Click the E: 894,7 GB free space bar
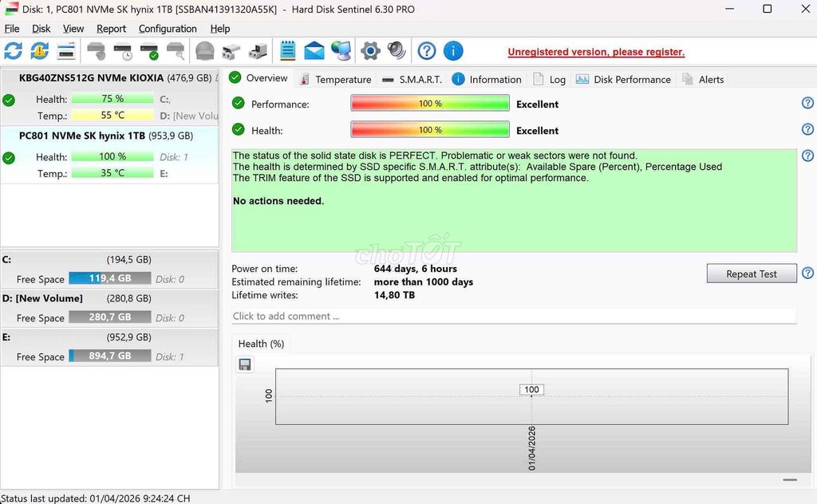This screenshot has height=504, width=817. pyautogui.click(x=110, y=356)
